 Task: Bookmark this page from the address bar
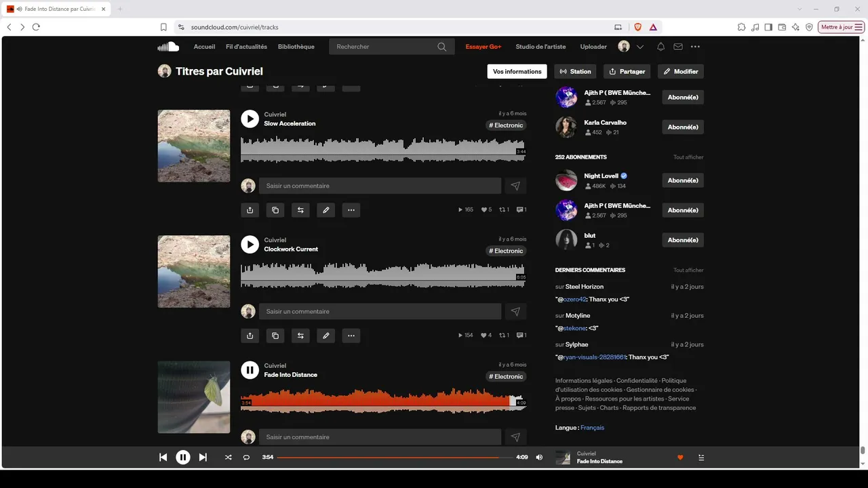[163, 27]
